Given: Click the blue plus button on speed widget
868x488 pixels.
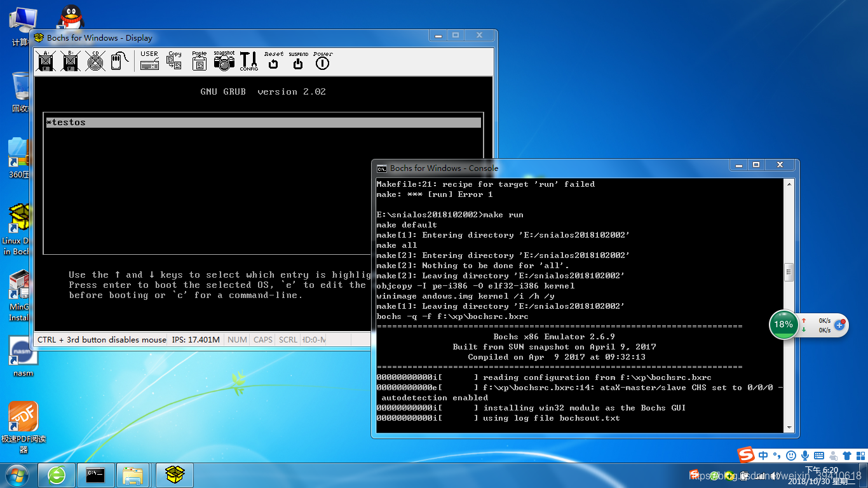Looking at the screenshot, I should point(839,325).
